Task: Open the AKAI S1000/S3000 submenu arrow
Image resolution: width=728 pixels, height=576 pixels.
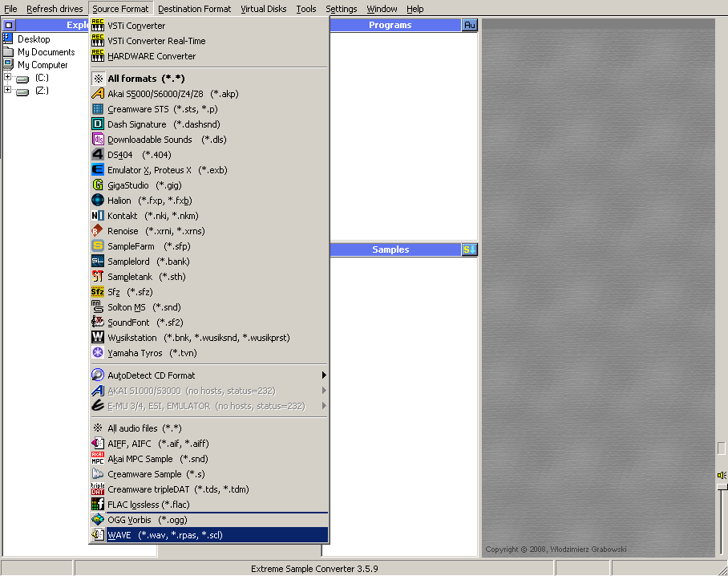Action: point(324,391)
